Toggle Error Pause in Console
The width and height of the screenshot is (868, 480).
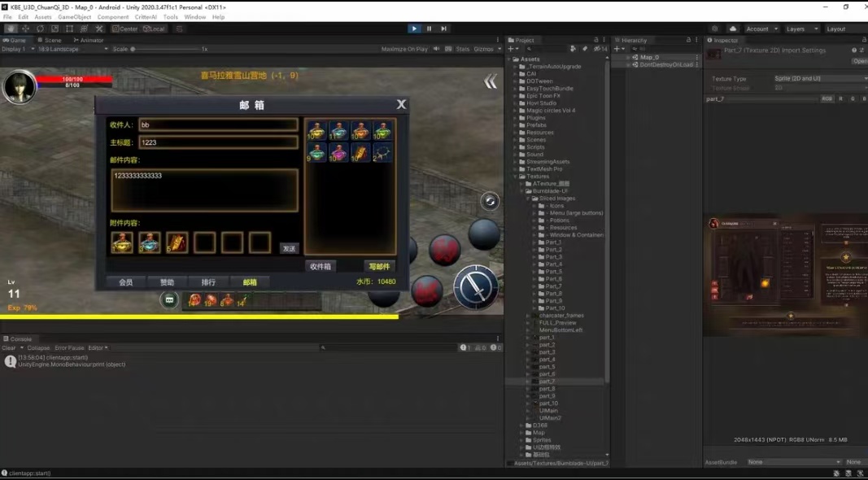click(69, 348)
